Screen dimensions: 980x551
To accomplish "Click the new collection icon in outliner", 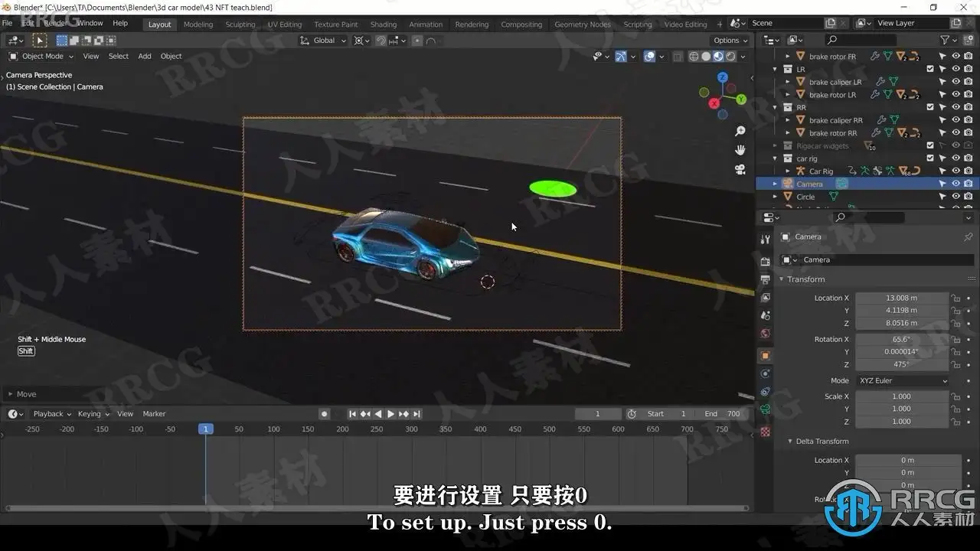I will [968, 40].
